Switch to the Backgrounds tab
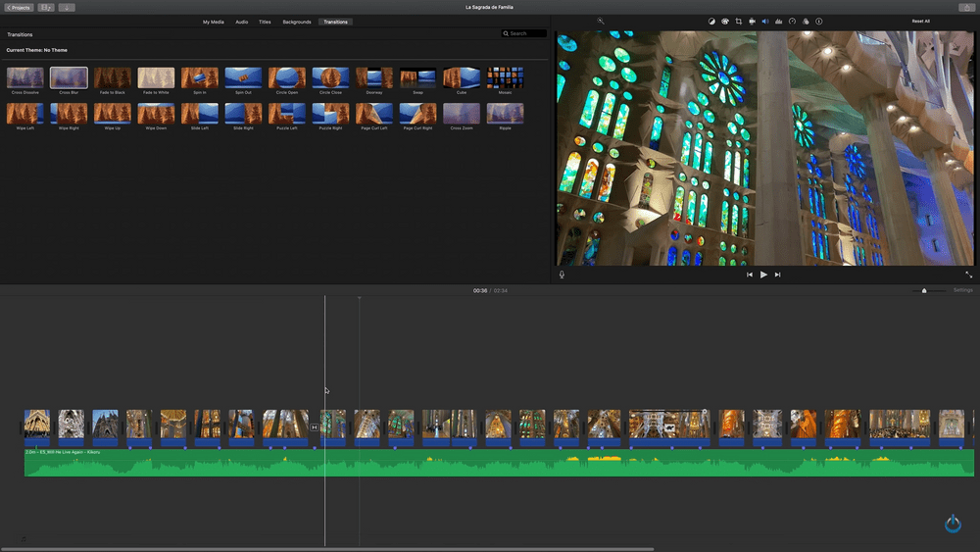Viewport: 980px width, 552px height. point(297,22)
